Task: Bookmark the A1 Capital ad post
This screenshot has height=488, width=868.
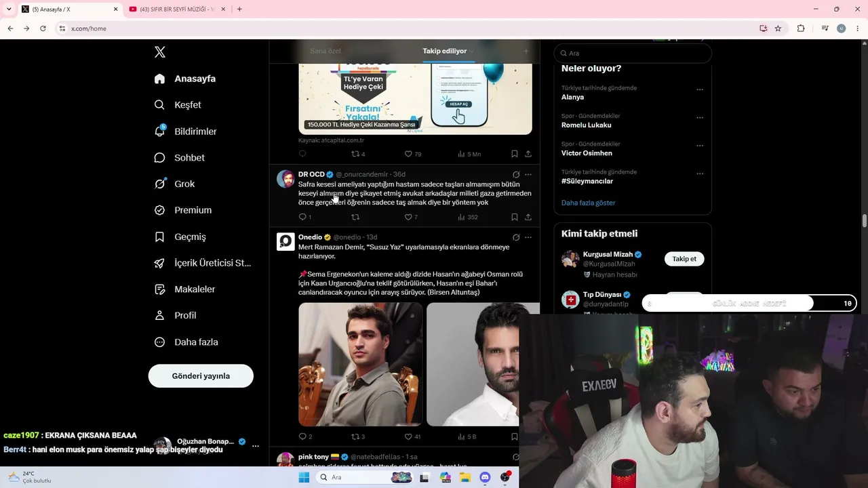Action: [515, 154]
